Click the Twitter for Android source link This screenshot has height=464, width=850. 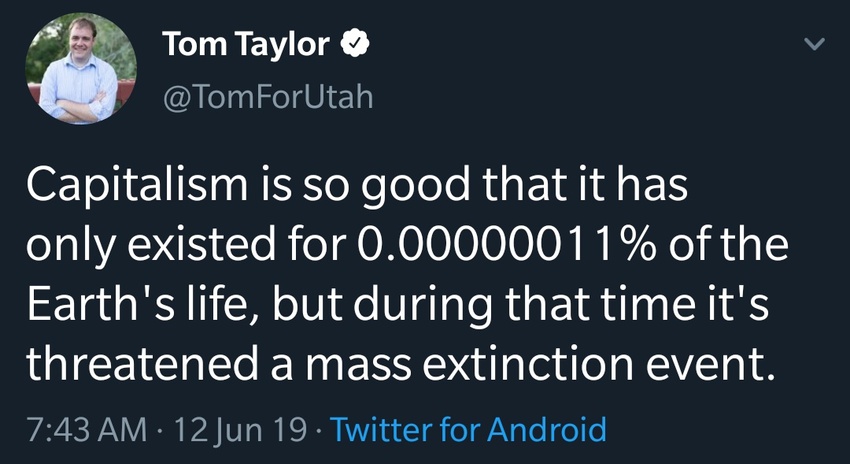pos(468,430)
